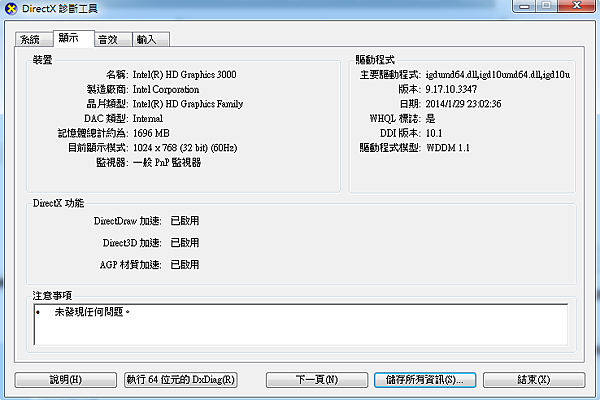600x400 pixels.
Task: Click the Intel Corporation manufacturer value
Action: pyautogui.click(x=166, y=90)
